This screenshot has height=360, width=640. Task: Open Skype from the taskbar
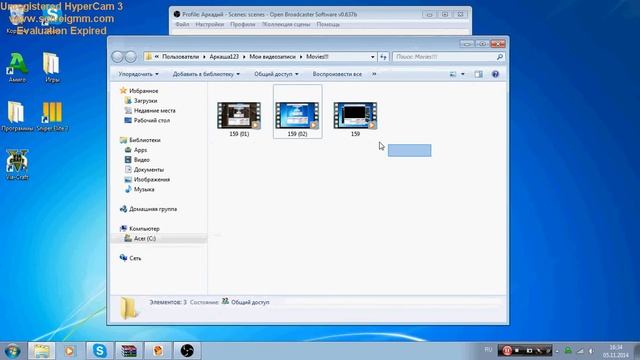[x=99, y=351]
